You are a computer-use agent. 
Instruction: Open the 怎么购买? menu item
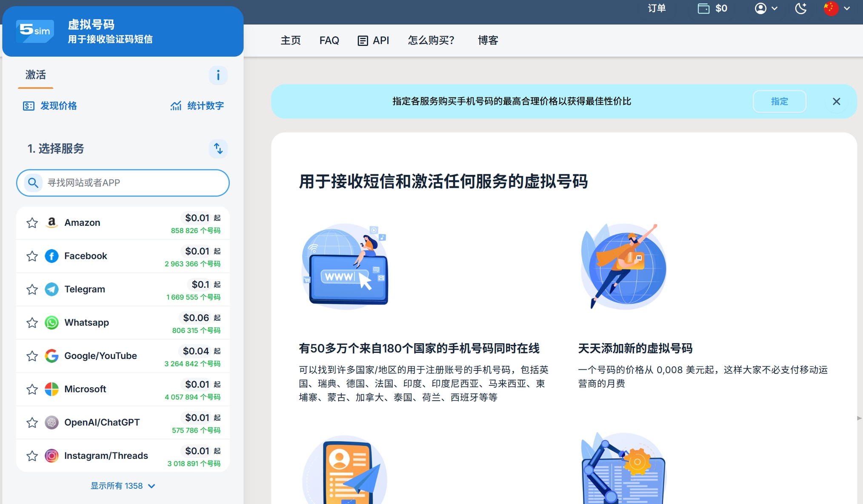click(431, 40)
